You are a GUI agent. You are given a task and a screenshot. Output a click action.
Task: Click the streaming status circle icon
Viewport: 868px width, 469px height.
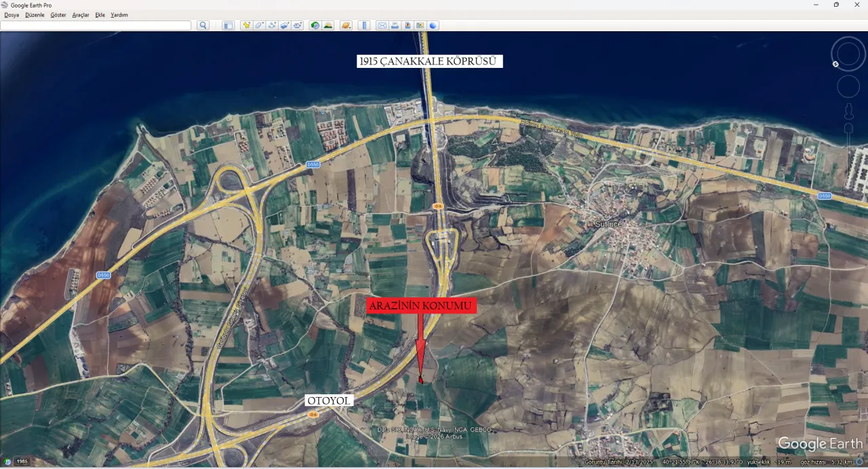click(859, 462)
